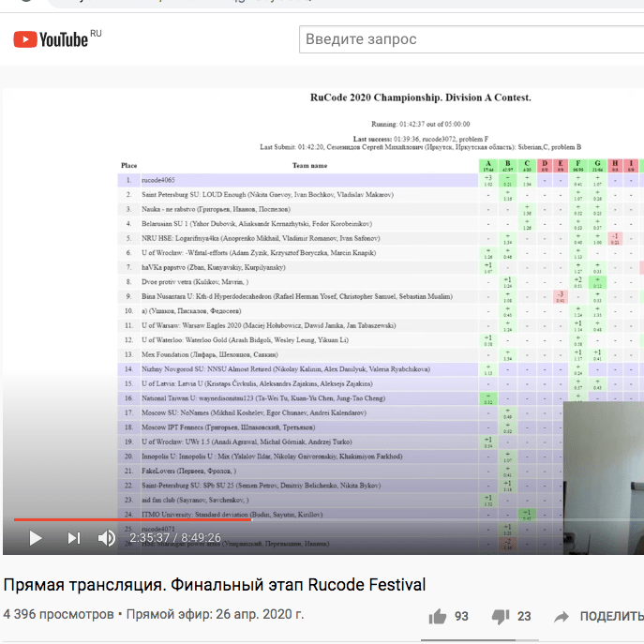644x644 pixels.
Task: Click the Team name column header
Action: [309, 166]
